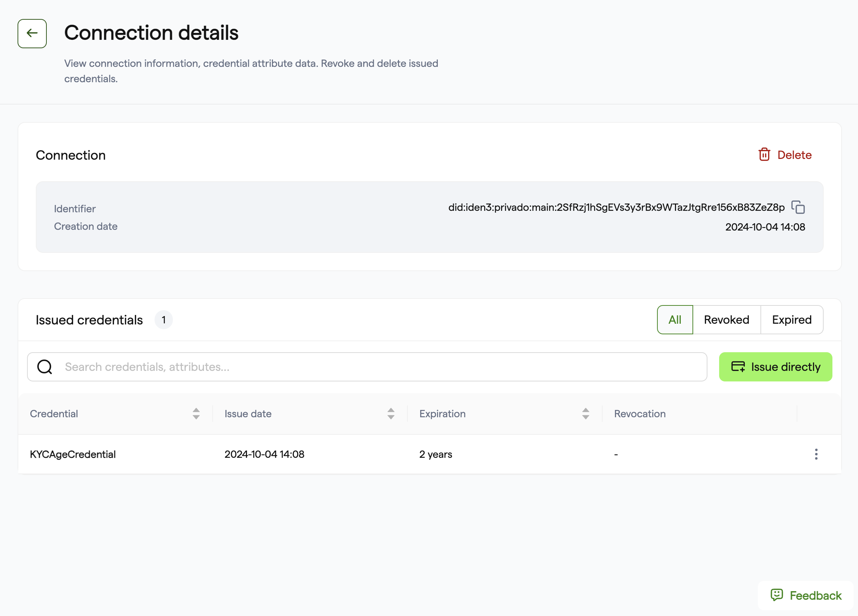
Task: Click the Issue directly card icon
Action: point(738,367)
